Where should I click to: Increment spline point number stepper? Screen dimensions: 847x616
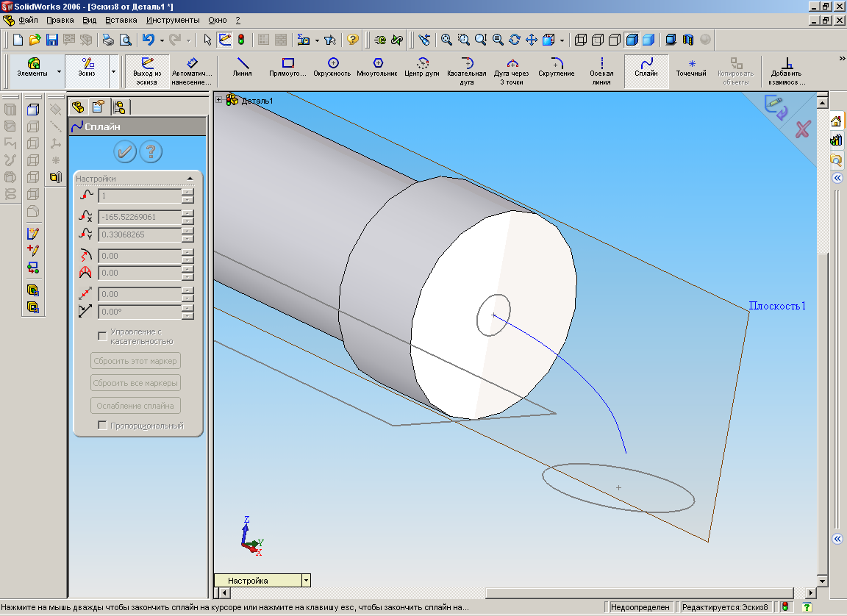(x=188, y=192)
